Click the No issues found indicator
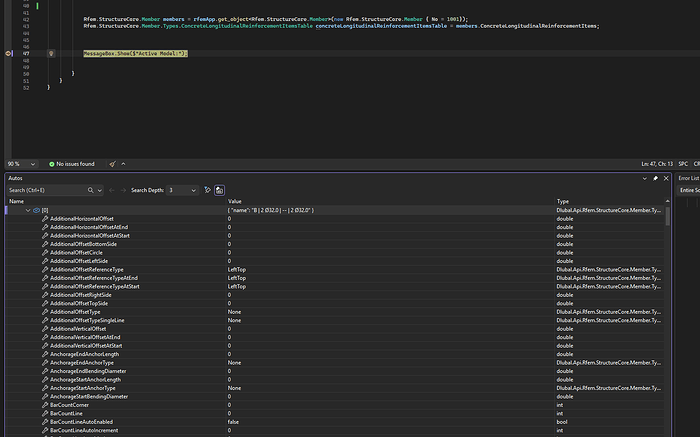Image resolution: width=700 pixels, height=437 pixels. [70, 163]
